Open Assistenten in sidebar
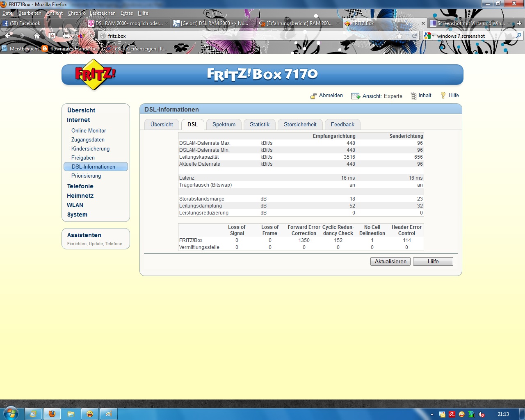 pos(84,235)
